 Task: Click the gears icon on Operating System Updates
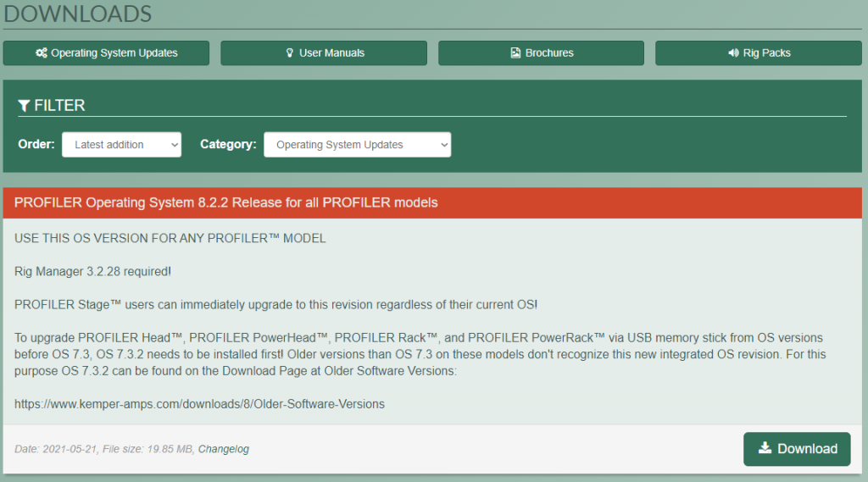pyautogui.click(x=42, y=53)
